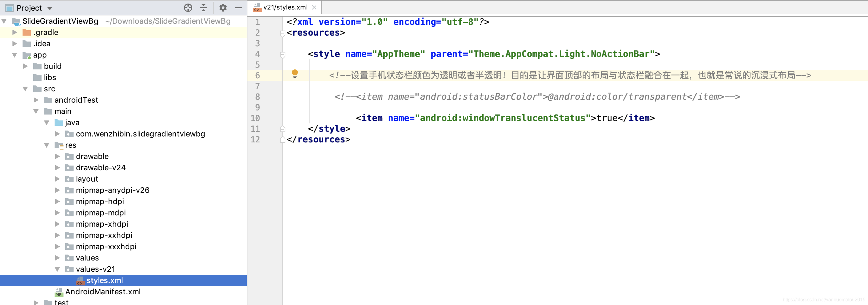Click Theme.AppCompat.Light.NoActionBar parent value
Screen dimensions: 868x305
pyautogui.click(x=561, y=54)
